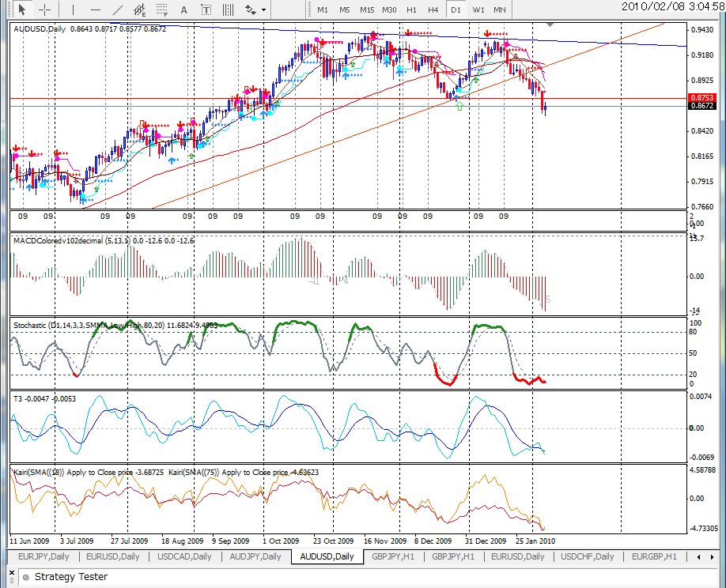
Task: Select the text A tool
Action: pos(183,9)
